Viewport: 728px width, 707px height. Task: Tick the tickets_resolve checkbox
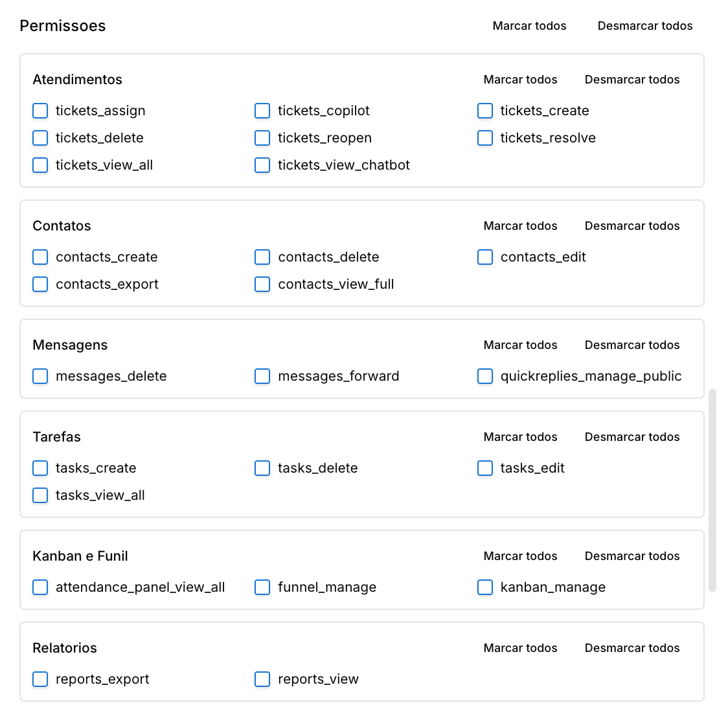[485, 138]
